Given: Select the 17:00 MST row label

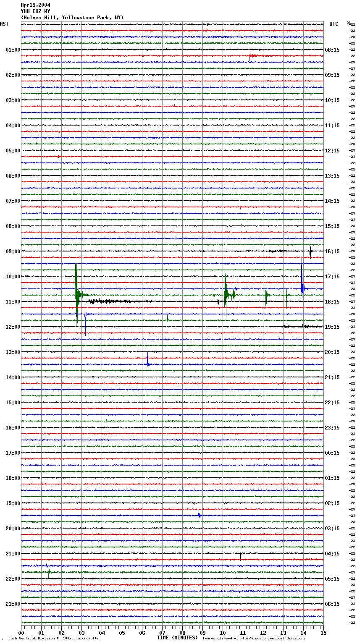Looking at the screenshot, I should [x=13, y=453].
